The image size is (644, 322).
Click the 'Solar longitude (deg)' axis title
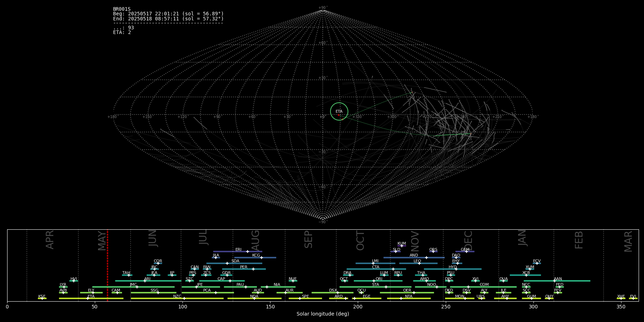pos(323,314)
